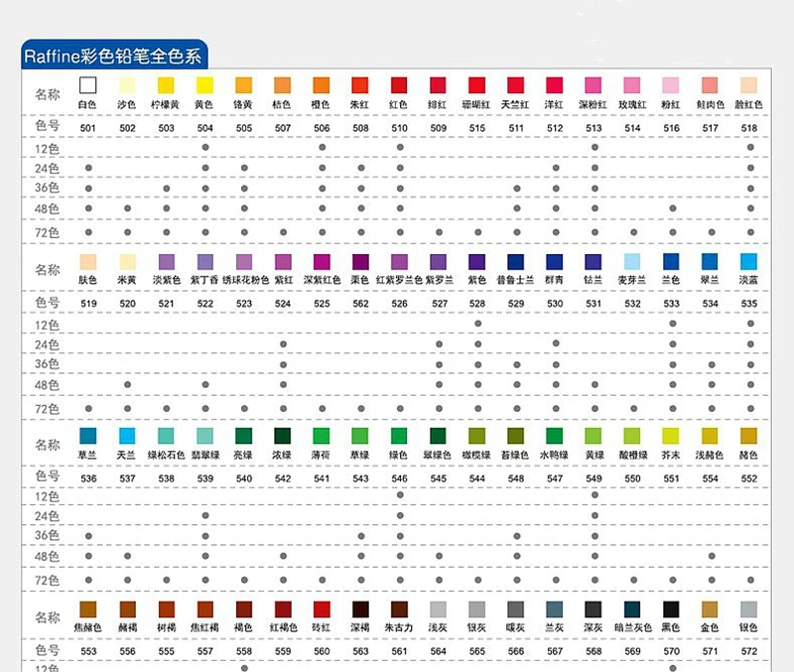Choose the chocolate 朱古力 swatch
The width and height of the screenshot is (794, 672).
click(400, 609)
